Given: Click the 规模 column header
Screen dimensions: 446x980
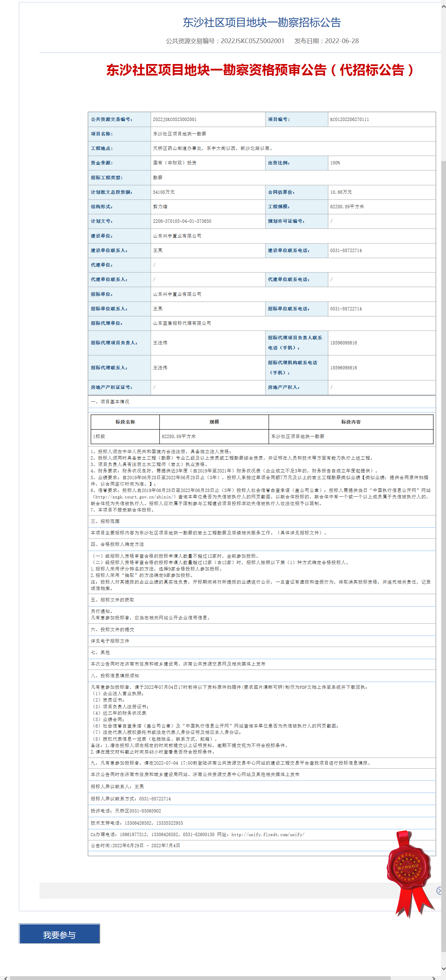Looking at the screenshot, I should (x=214, y=422).
